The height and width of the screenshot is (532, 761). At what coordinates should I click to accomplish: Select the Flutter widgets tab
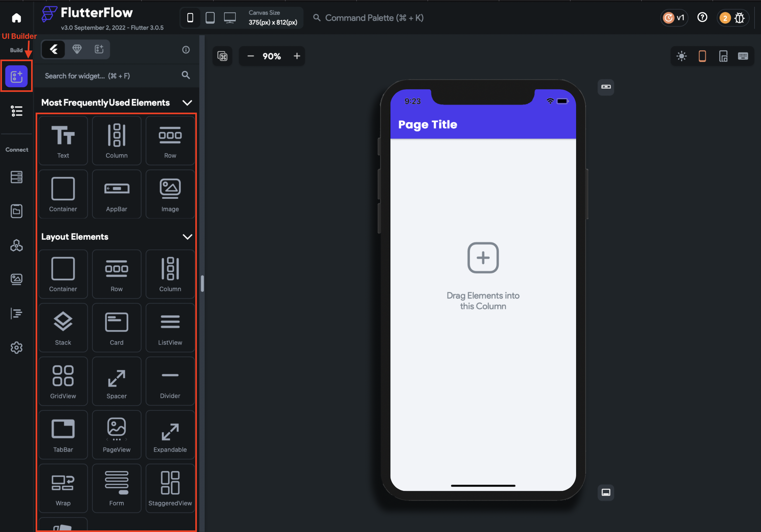[54, 50]
